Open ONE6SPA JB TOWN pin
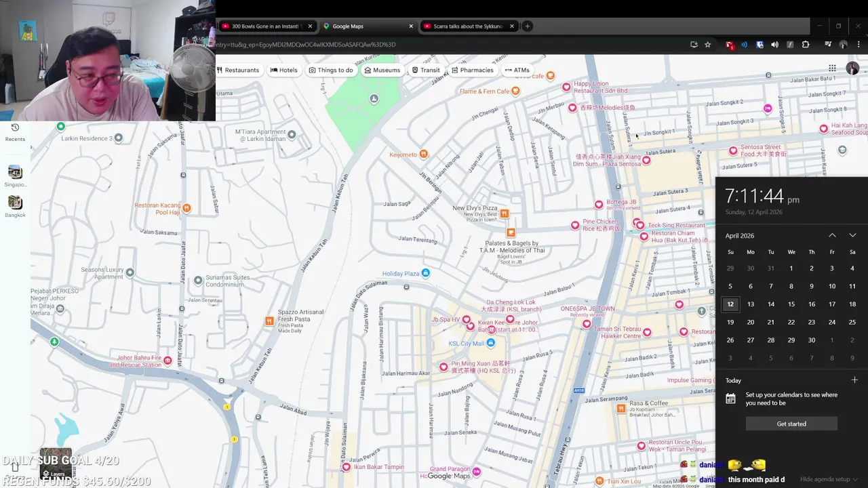Viewport: 868px width, 488px height. (587, 324)
